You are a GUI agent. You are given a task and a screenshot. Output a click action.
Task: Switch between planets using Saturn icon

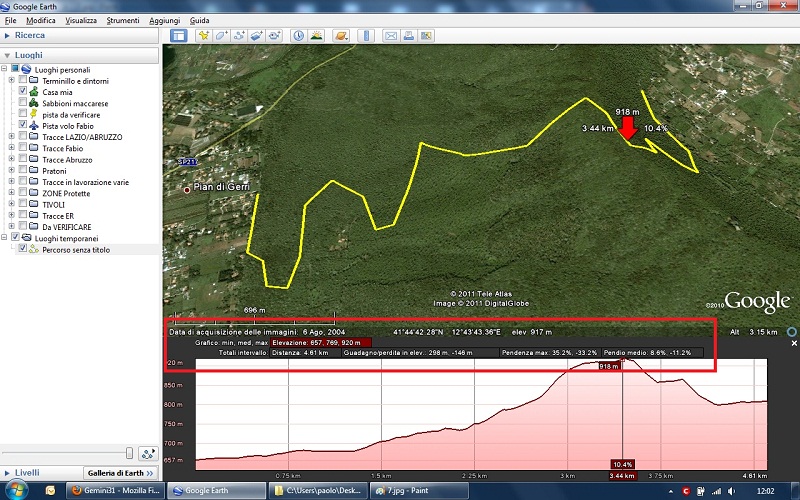pyautogui.click(x=341, y=36)
